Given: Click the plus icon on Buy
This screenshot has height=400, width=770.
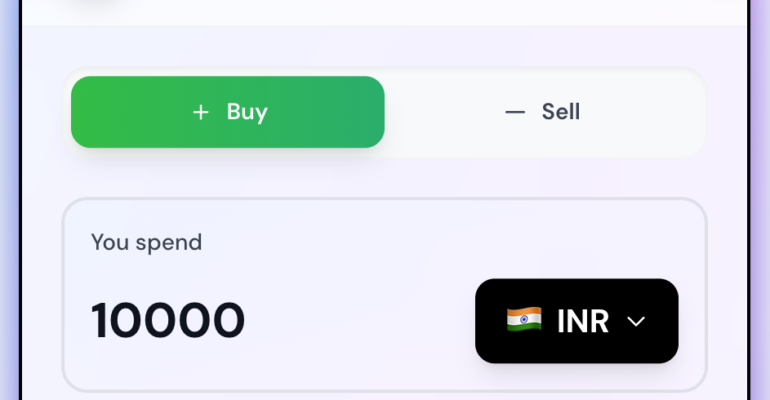Looking at the screenshot, I should coord(201,112).
